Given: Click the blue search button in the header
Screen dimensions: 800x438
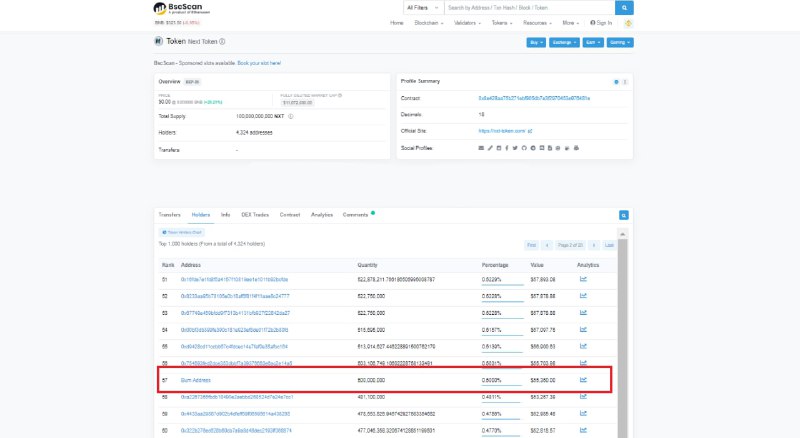Looking at the screenshot, I should (624, 8).
